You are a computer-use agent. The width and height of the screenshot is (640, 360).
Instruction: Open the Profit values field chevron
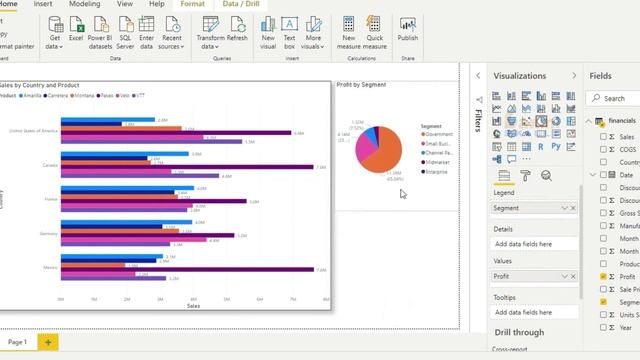click(564, 276)
